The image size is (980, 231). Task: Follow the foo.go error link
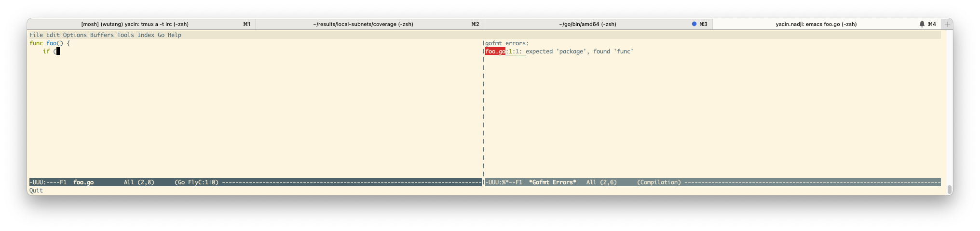tap(495, 51)
